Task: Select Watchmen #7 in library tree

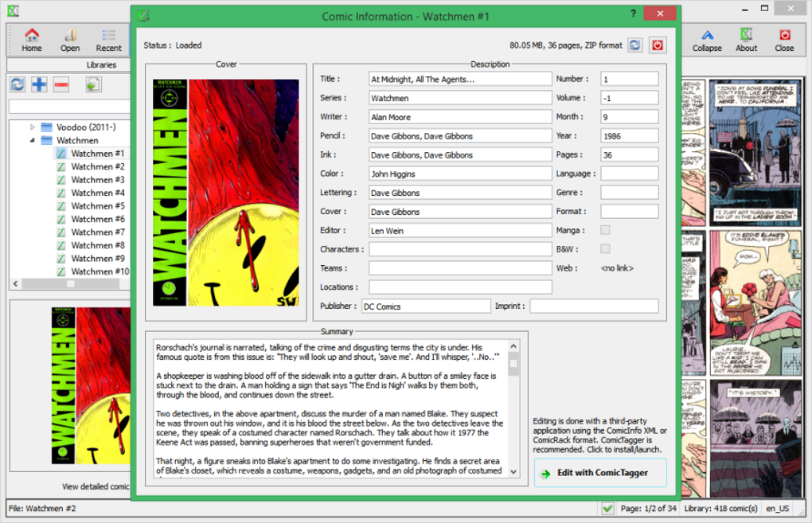Action: point(98,232)
